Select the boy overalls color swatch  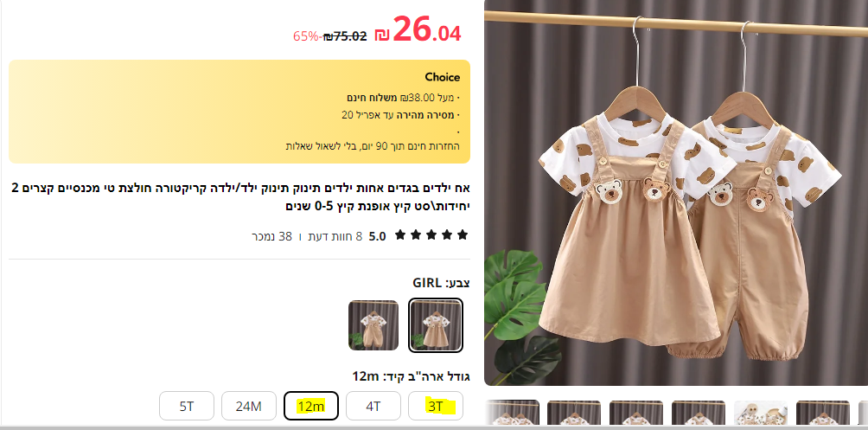373,325
